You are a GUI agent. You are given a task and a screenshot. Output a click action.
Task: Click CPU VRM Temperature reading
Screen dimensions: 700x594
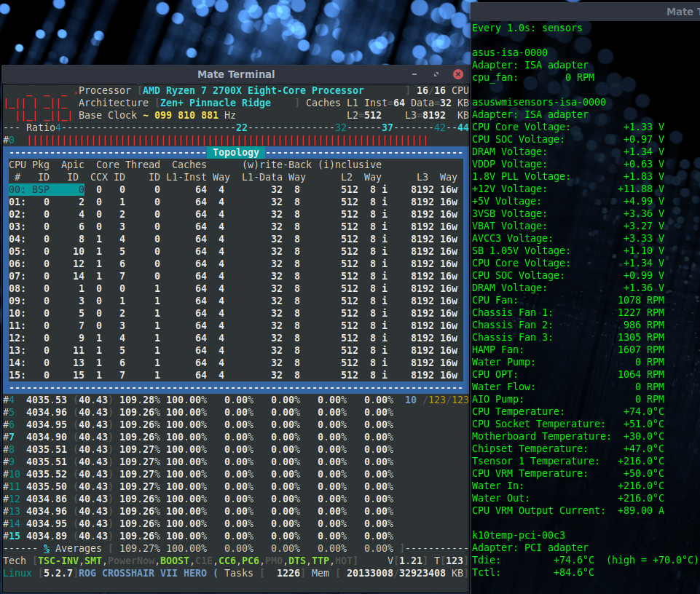click(x=568, y=473)
